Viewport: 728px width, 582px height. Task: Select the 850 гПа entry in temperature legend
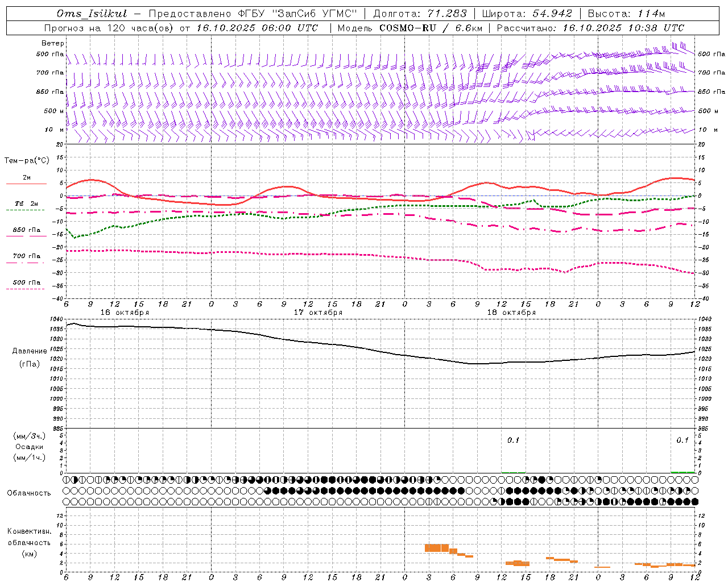click(27, 230)
